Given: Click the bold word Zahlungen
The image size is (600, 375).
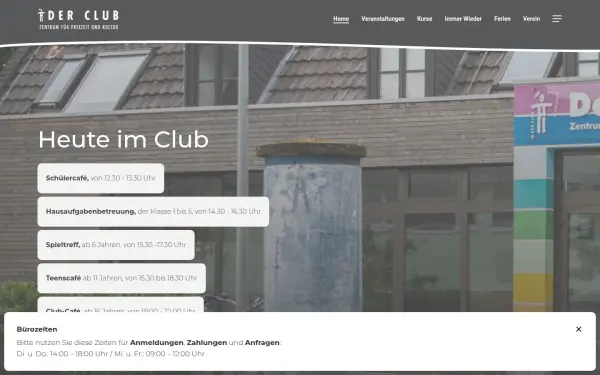Looking at the screenshot, I should pyautogui.click(x=207, y=342).
